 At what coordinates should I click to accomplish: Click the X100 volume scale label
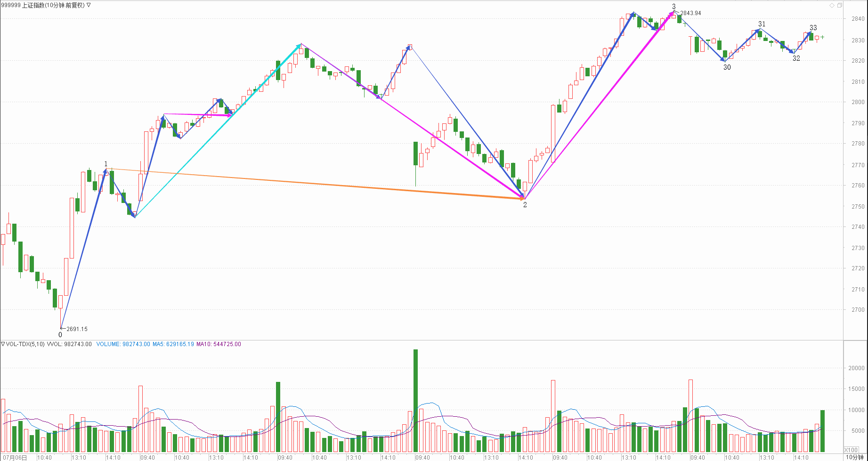click(851, 450)
